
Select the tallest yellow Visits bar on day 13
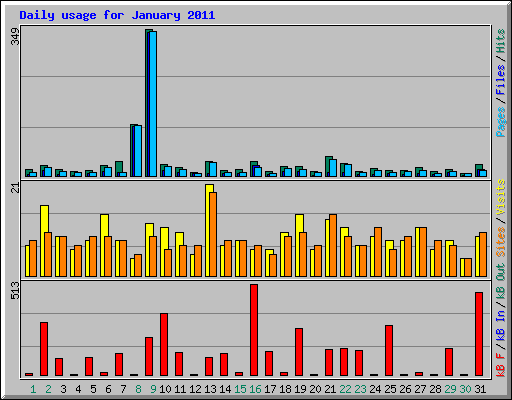click(x=209, y=230)
